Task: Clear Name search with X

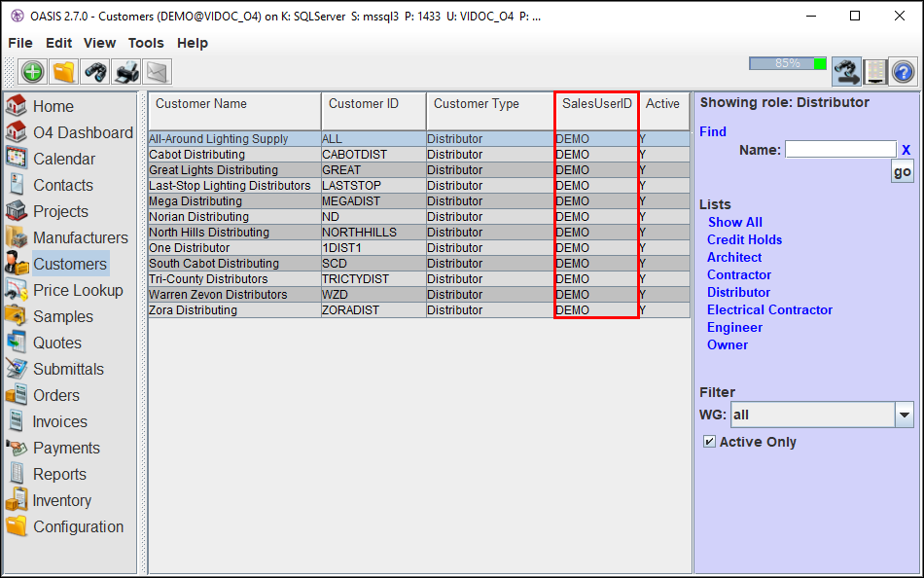Action: (906, 150)
